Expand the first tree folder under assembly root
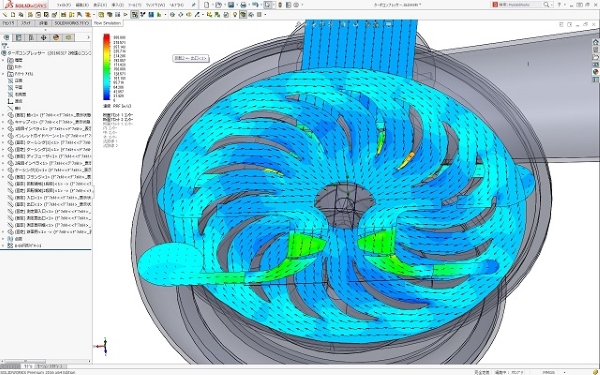Viewport: 600px width, 375px height. click(x=3, y=60)
